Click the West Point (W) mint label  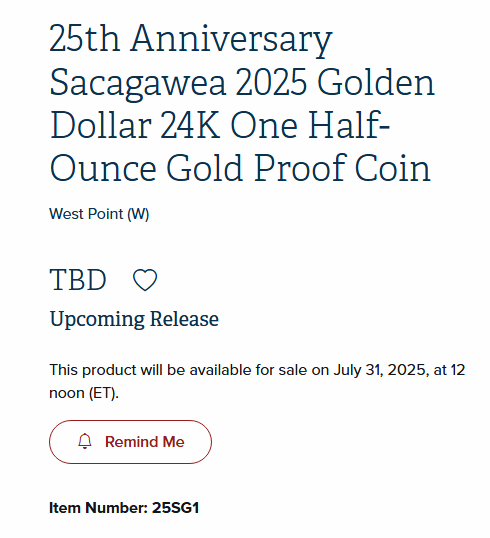(x=99, y=214)
